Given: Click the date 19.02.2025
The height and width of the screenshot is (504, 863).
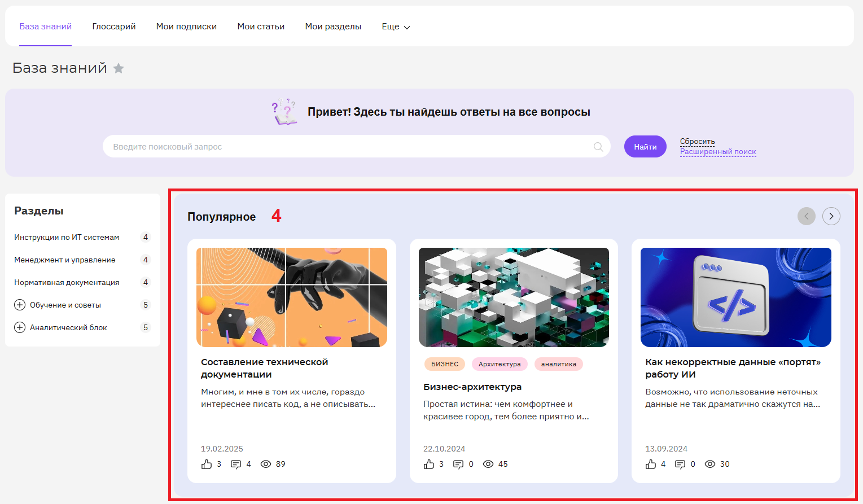Looking at the screenshot, I should coord(222,449).
